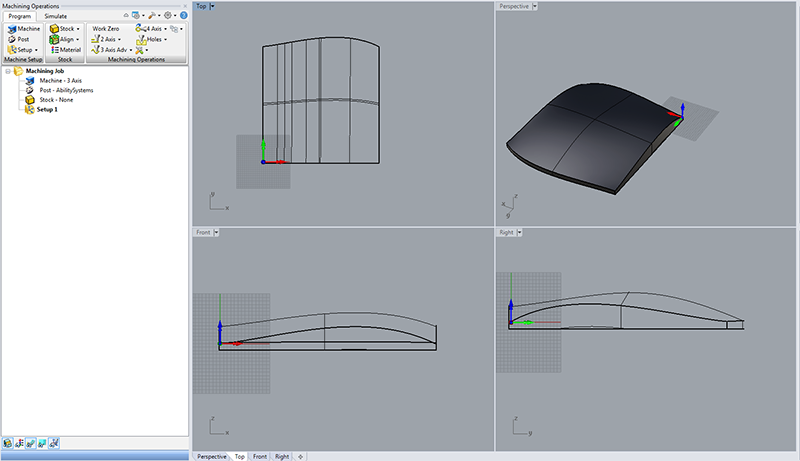Click the Align stock icon
This screenshot has height=461, width=800.
[54, 39]
